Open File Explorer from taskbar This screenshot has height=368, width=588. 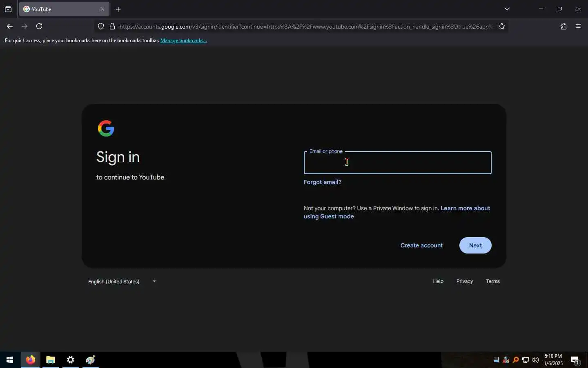tap(50, 360)
